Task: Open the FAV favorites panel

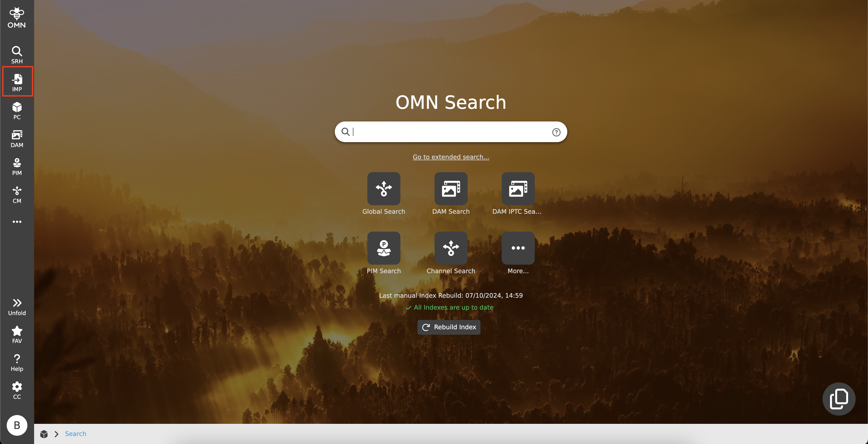Action: pyautogui.click(x=17, y=334)
